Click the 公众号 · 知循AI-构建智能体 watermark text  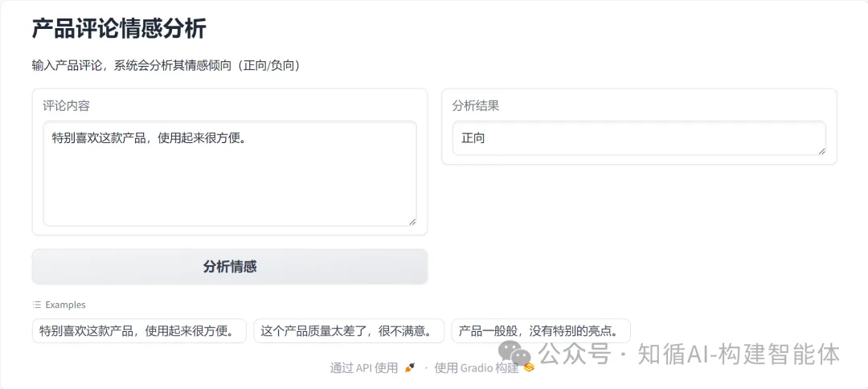point(690,354)
